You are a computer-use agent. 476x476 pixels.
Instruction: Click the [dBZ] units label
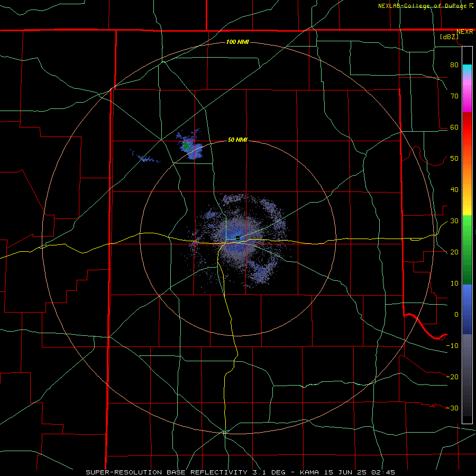tap(449, 36)
